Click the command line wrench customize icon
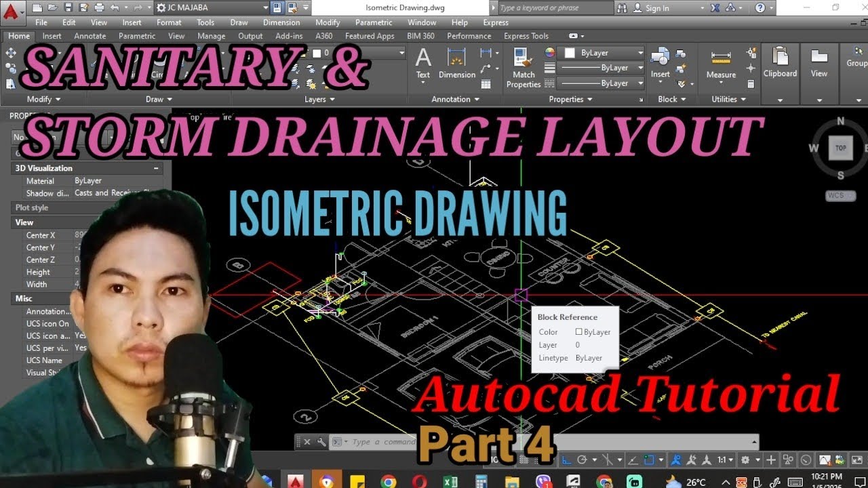Viewport: 868px width, 488px height. [x=321, y=442]
